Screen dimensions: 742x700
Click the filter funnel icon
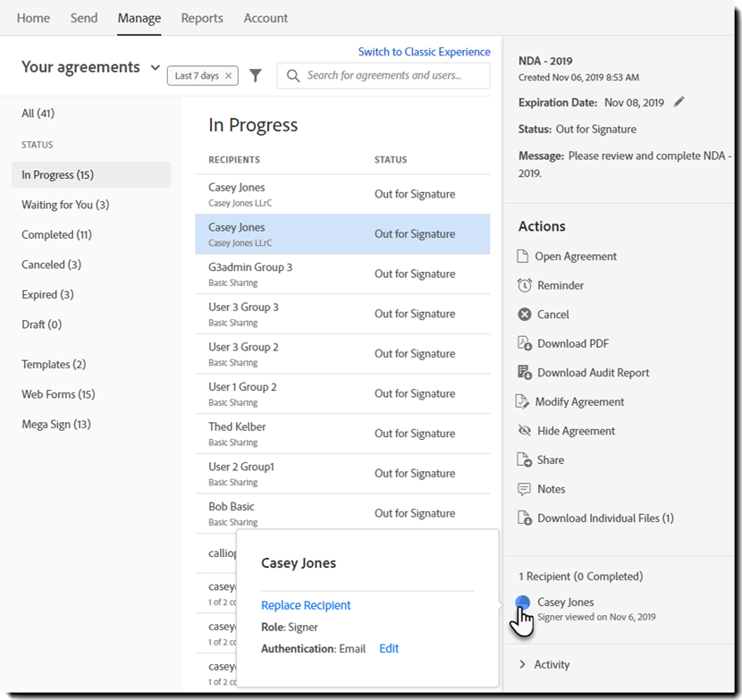pyautogui.click(x=256, y=76)
